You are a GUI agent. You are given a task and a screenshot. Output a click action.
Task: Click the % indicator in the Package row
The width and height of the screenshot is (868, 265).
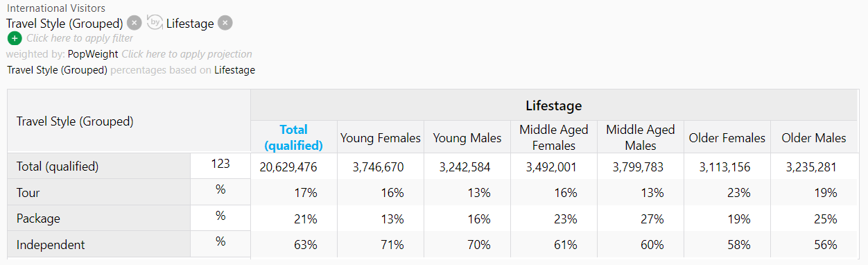point(220,216)
